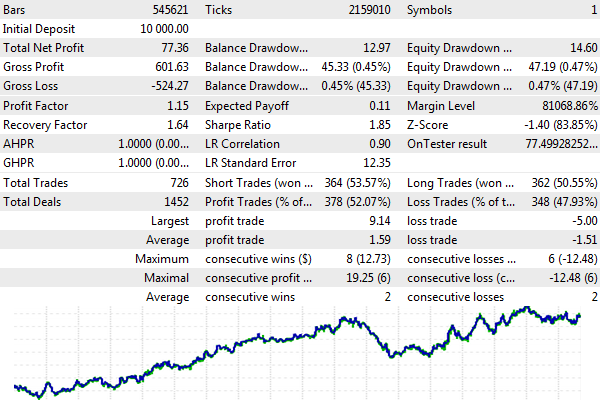
Task: Click the AHPR label
Action: pyautogui.click(x=19, y=144)
